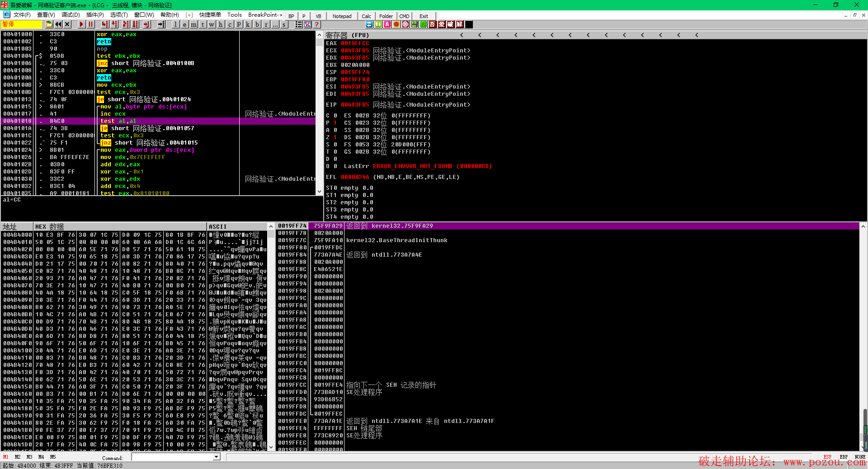This screenshot has width=868, height=469.
Task: Switch memory dump to M2
Action: pos(18,457)
